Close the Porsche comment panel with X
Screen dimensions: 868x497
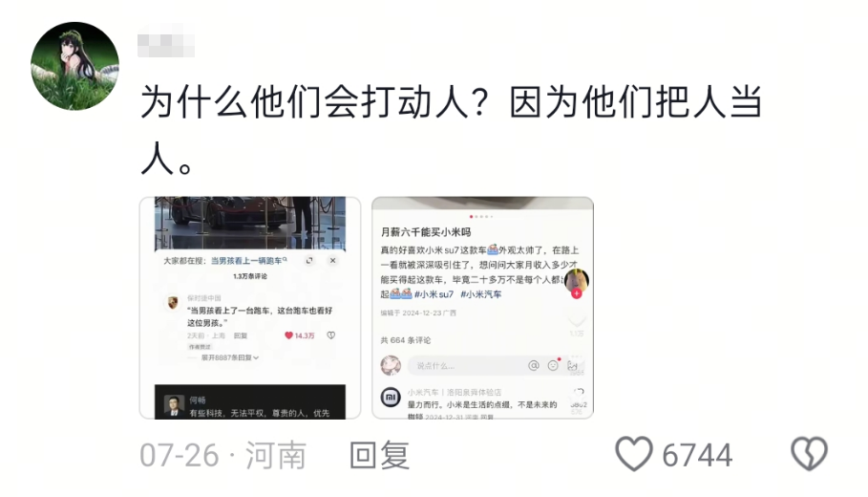pyautogui.click(x=332, y=260)
